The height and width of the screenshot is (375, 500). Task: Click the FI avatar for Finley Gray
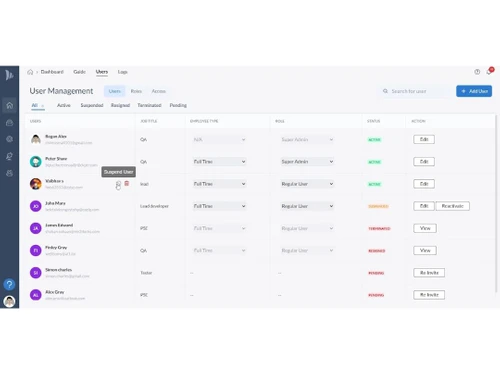tap(36, 250)
